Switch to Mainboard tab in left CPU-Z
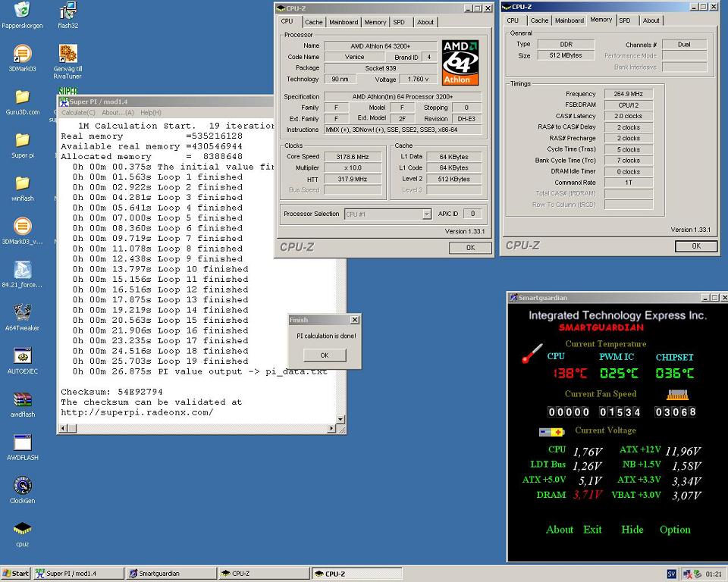This screenshot has height=582, width=728. click(x=344, y=22)
